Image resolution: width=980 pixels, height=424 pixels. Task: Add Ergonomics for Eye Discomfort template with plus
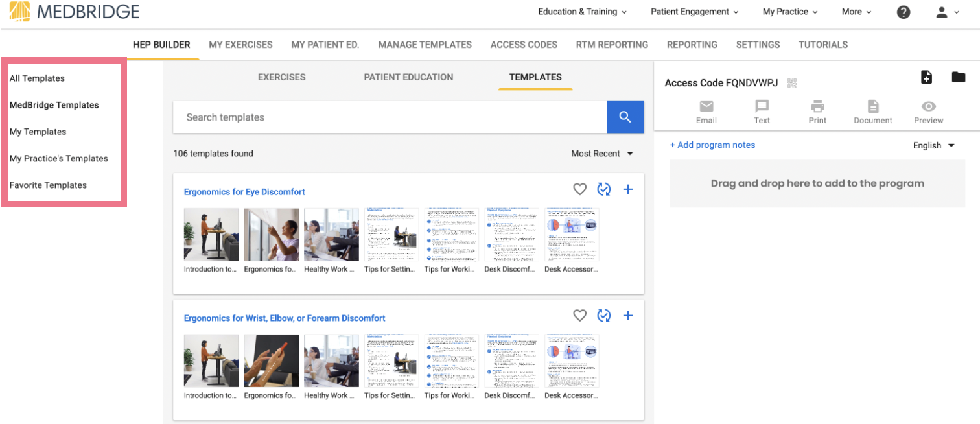coord(628,189)
